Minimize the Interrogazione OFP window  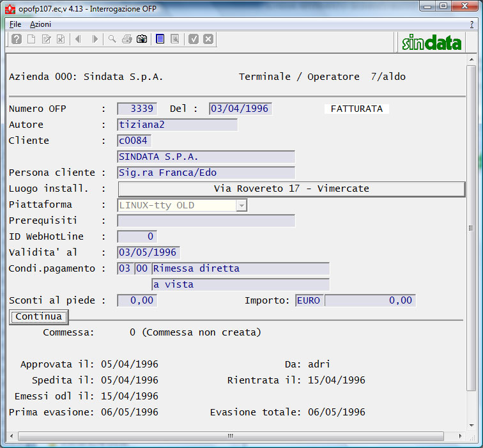tap(427, 6)
